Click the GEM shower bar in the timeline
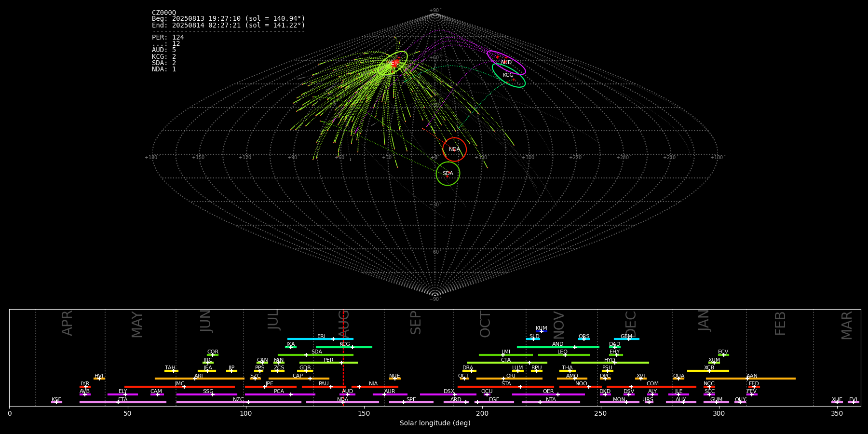868x434 pixels. pyautogui.click(x=626, y=339)
